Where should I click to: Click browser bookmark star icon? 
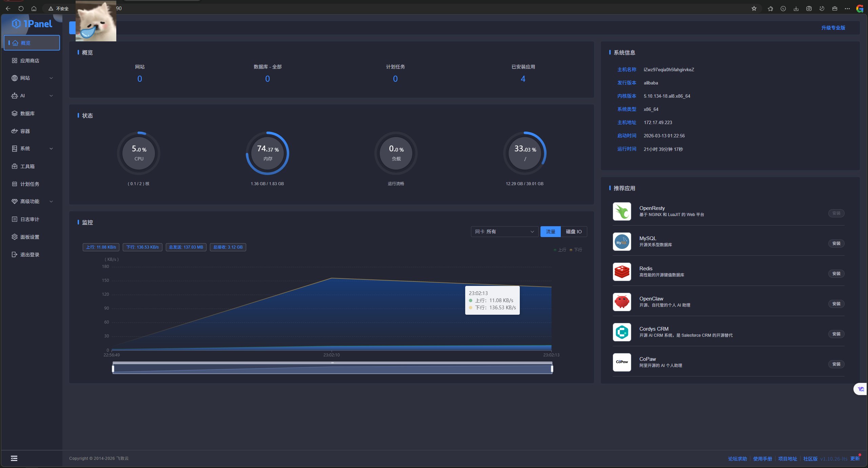[x=754, y=8]
